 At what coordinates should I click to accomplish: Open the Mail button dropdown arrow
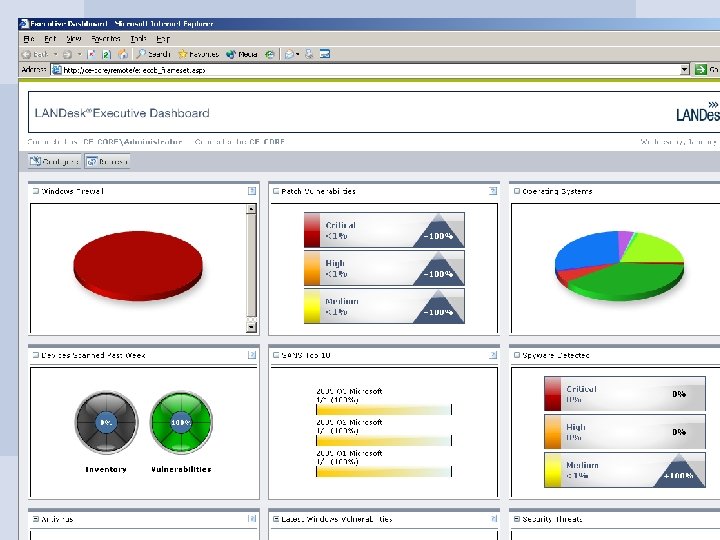coord(298,54)
